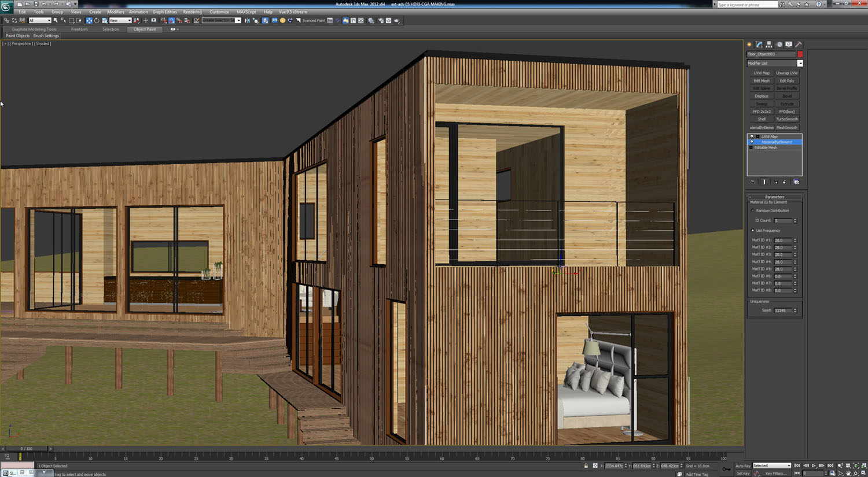The image size is (868, 477).
Task: Open the Selected key filter dropdown
Action: (x=771, y=466)
